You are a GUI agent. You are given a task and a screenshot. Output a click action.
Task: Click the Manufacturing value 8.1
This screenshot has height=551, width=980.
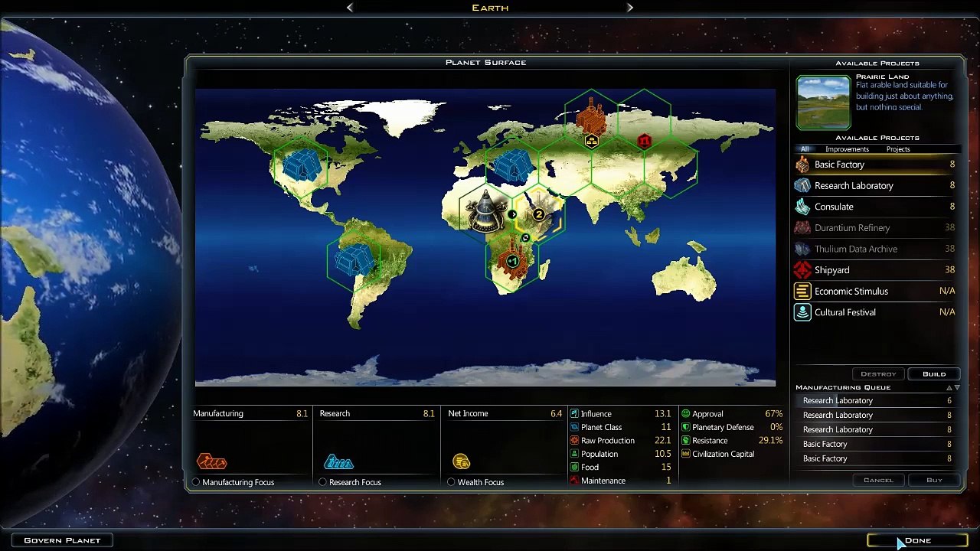302,414
